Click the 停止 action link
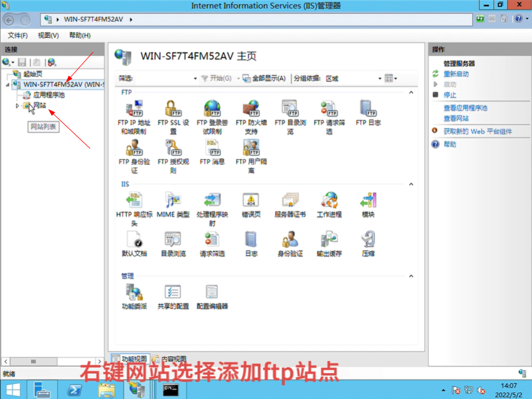Image resolution: width=532 pixels, height=399 pixels. coord(450,95)
